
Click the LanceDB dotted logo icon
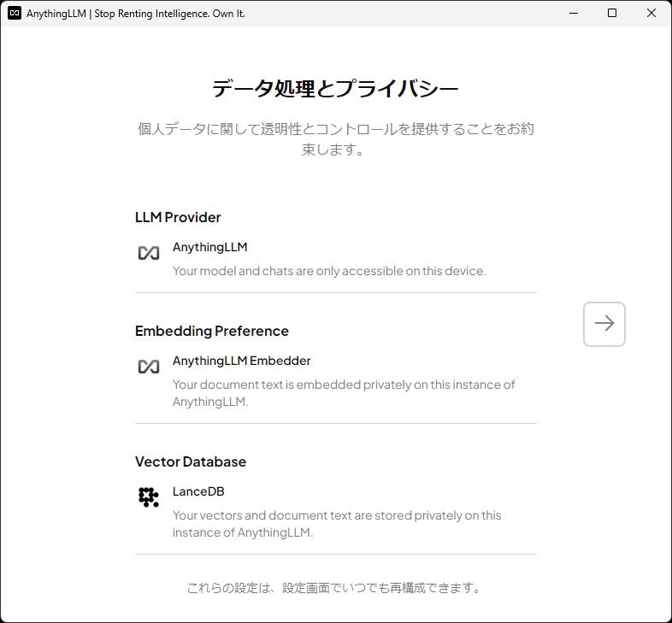(x=149, y=497)
